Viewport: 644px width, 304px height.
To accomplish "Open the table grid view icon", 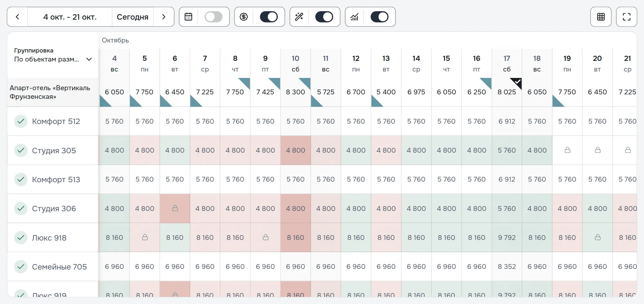I will tap(601, 17).
